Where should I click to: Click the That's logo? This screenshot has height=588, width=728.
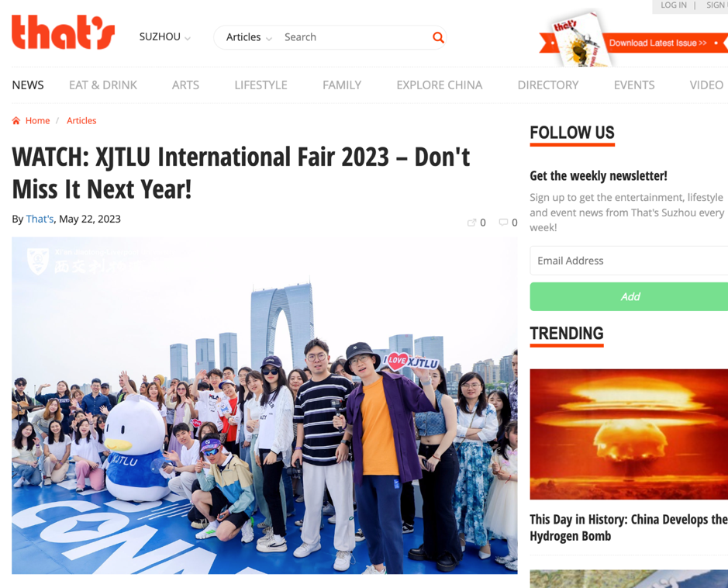[x=63, y=32]
